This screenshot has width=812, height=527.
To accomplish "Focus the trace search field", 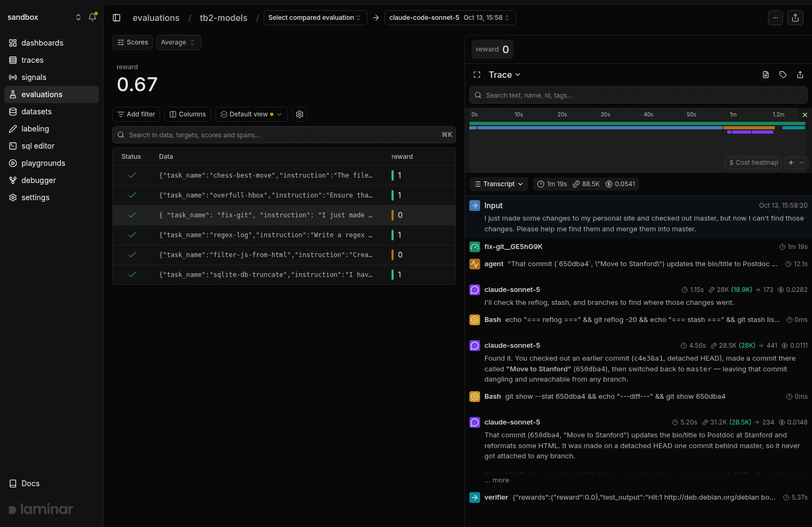I will [639, 95].
